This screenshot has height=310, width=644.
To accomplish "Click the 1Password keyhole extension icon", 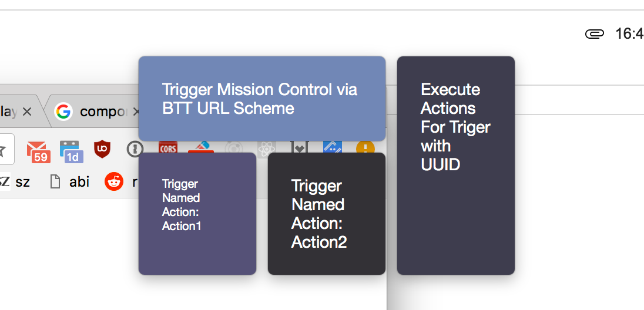I will point(135,150).
